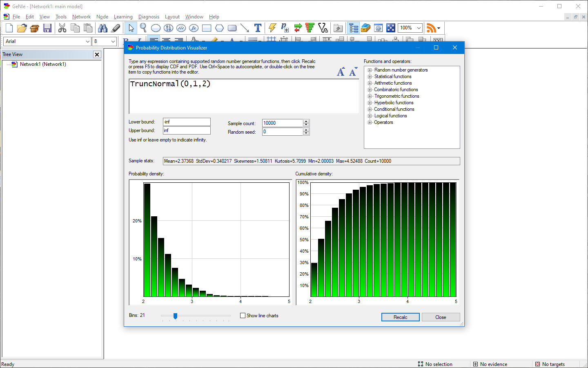
Task: Cut selection with scissors icon
Action: [x=62, y=28]
